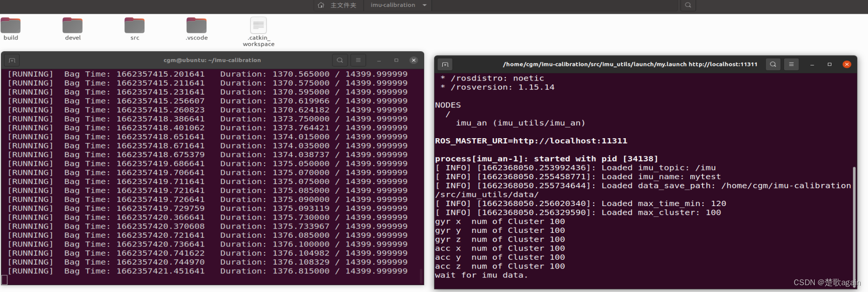Open hamburger menu of cgm@ubuntu terminal
Viewport: 868px width, 292px height.
pos(358,60)
